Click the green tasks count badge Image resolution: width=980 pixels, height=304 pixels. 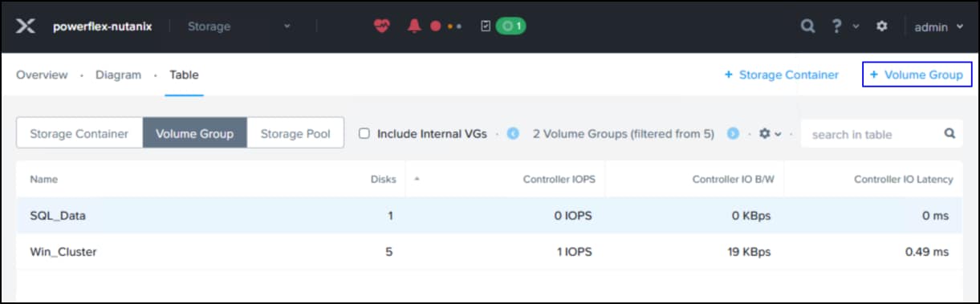tap(510, 26)
